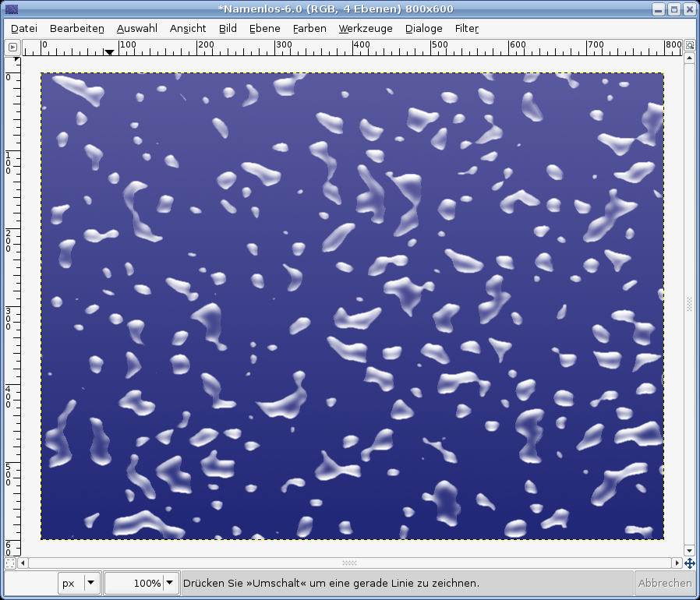Click the 100% zoom input field
Viewport: 700px width, 600px height.
pos(135,583)
